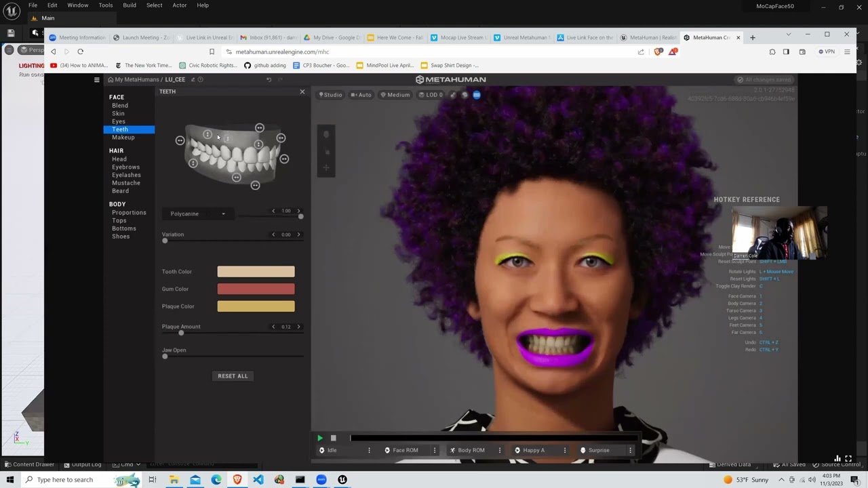Click the browser address bar URL
This screenshot has width=868, height=488.
[x=282, y=52]
